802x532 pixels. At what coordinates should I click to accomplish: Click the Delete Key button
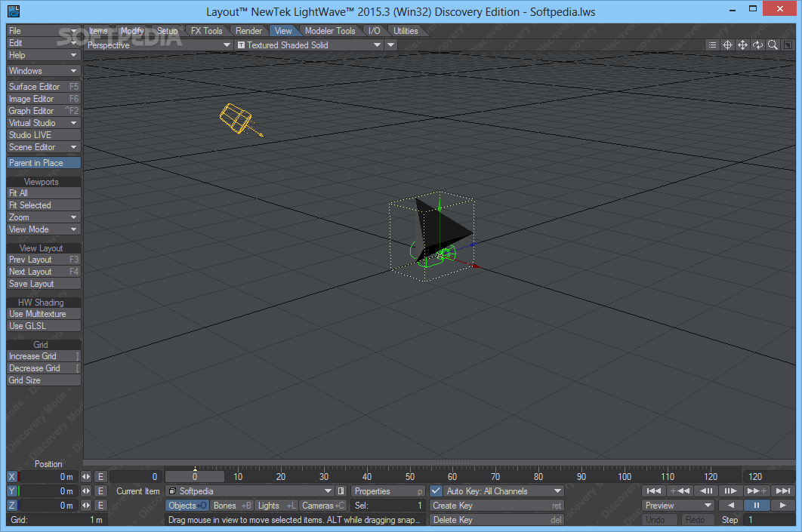point(497,519)
